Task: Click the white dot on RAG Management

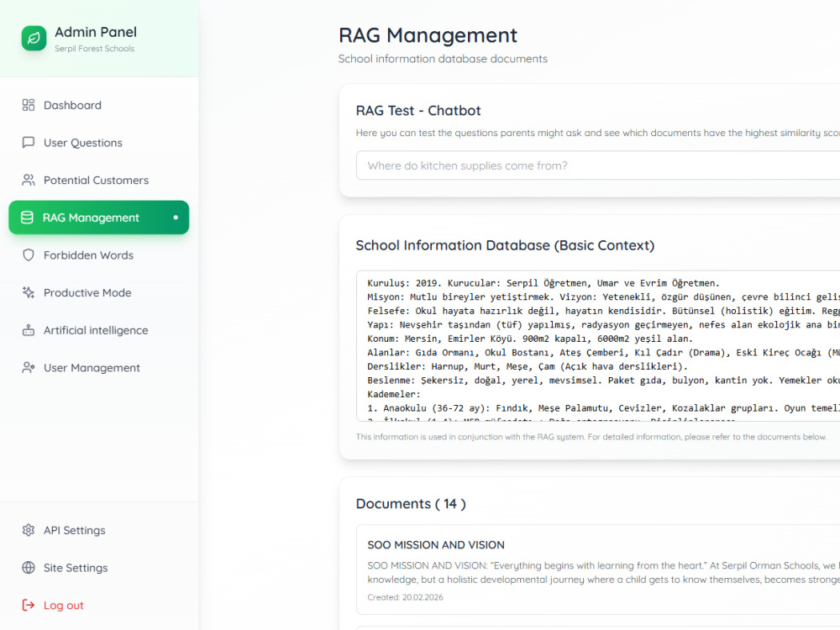Action: (176, 218)
